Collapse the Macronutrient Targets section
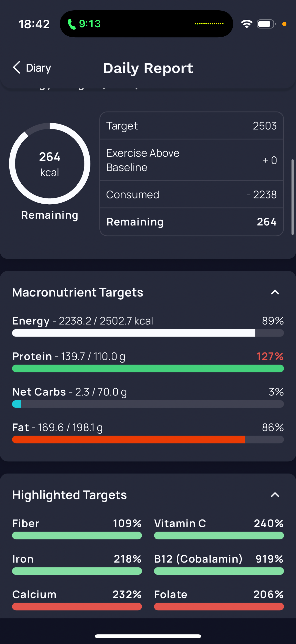Viewport: 296px width, 644px height. click(x=275, y=292)
